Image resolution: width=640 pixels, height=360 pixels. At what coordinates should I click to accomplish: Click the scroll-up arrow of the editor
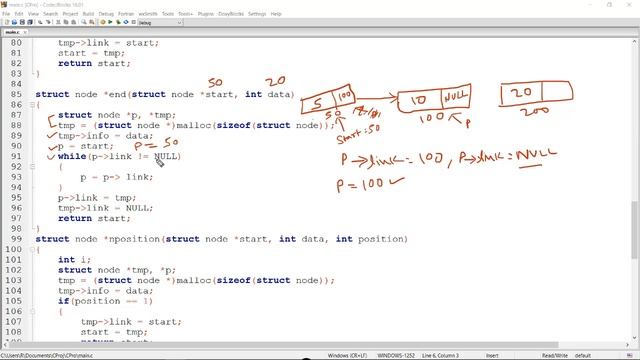pyautogui.click(x=634, y=42)
